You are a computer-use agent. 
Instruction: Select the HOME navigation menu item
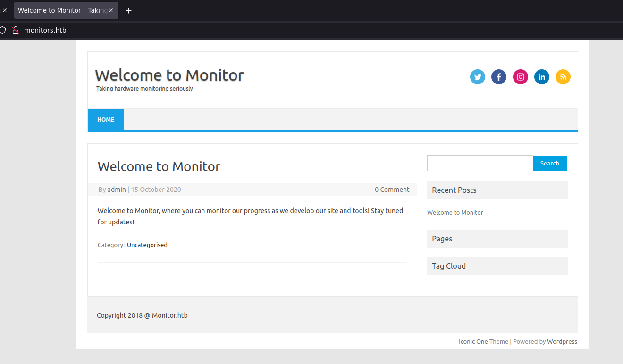(x=106, y=120)
